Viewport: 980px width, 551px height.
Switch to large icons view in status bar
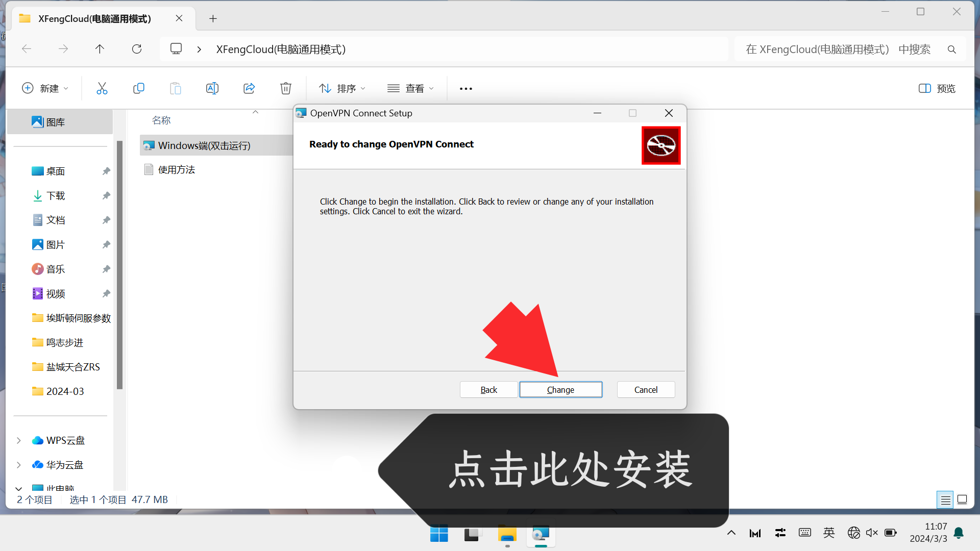pyautogui.click(x=962, y=500)
